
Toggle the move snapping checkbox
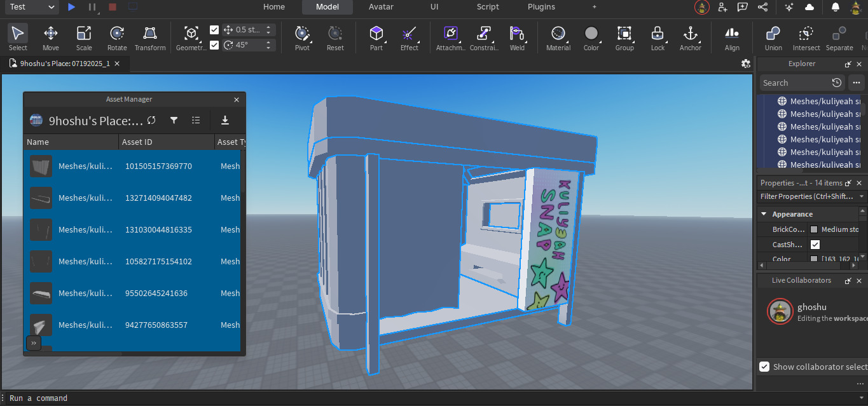tap(214, 30)
